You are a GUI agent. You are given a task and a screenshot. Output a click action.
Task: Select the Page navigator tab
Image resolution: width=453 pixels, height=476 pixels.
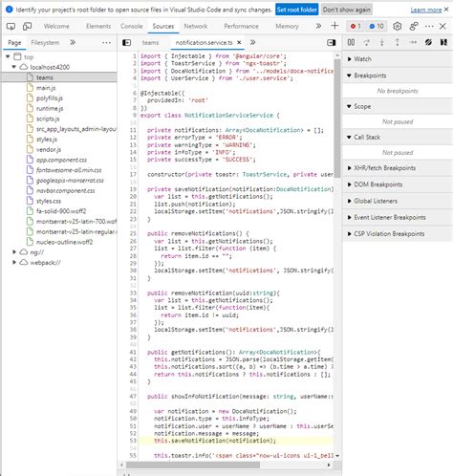coord(14,42)
